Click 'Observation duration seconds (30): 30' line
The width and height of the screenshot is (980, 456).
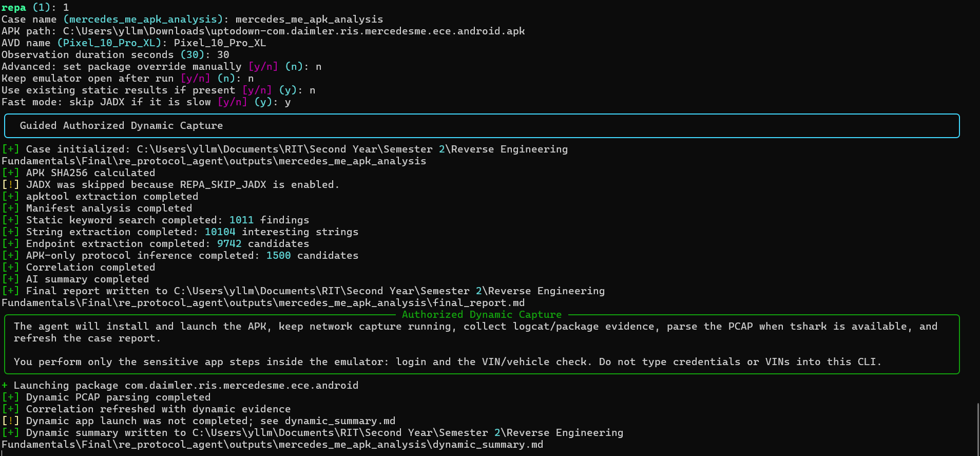[x=116, y=55]
